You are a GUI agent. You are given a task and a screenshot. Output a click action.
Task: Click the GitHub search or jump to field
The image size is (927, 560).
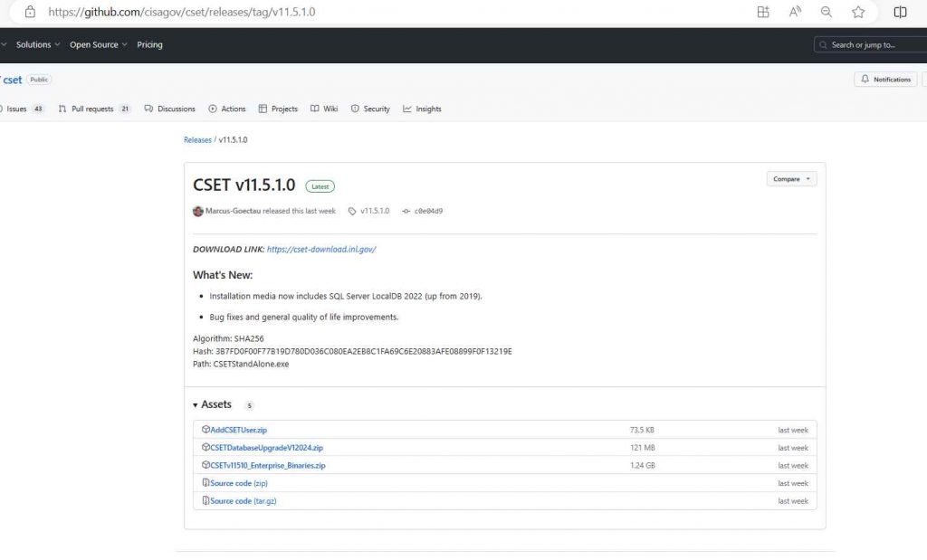tap(870, 45)
